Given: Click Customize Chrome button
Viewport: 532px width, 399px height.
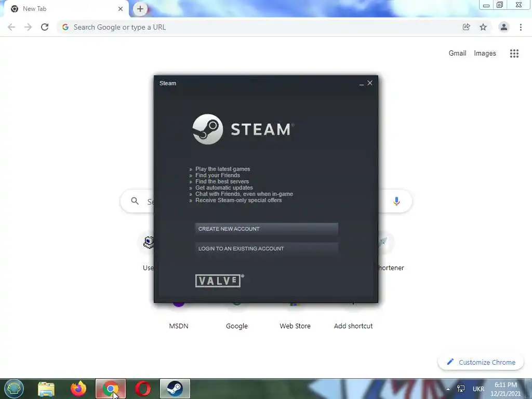Looking at the screenshot, I should pyautogui.click(x=481, y=362).
